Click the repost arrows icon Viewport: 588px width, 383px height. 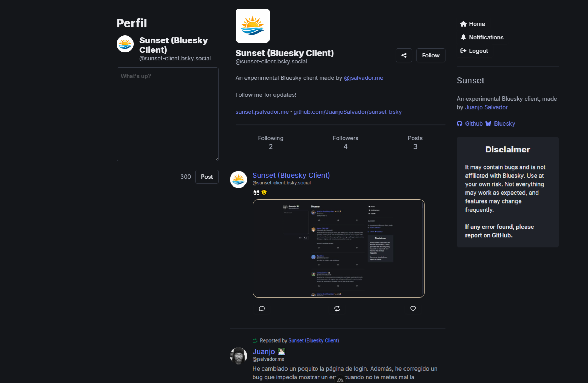point(337,309)
